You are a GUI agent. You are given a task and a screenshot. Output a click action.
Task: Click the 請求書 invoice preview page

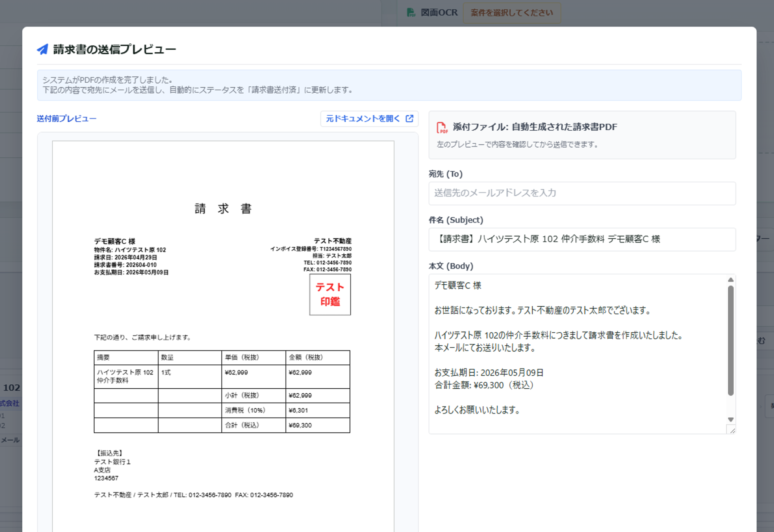coord(223,336)
